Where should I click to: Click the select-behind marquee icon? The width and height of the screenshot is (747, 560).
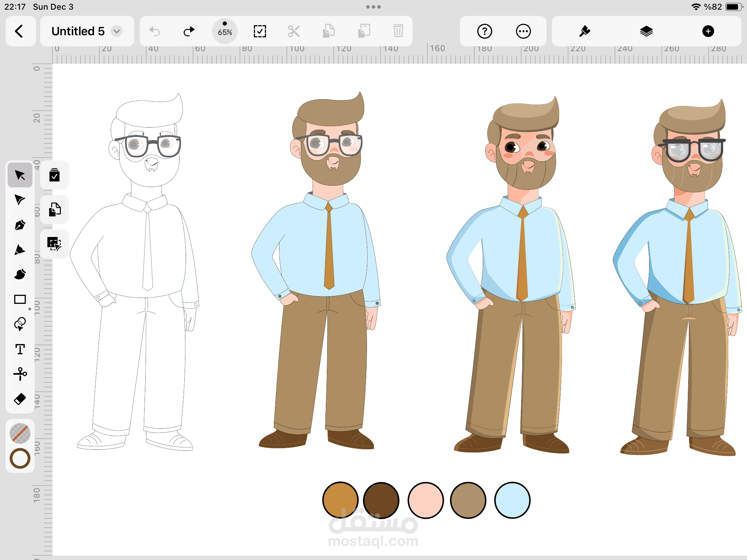click(x=55, y=244)
